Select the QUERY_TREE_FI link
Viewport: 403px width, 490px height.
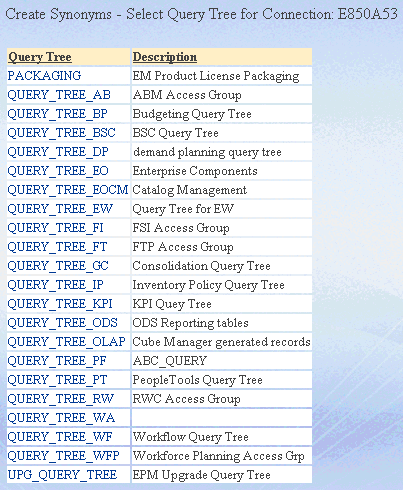[x=55, y=228]
